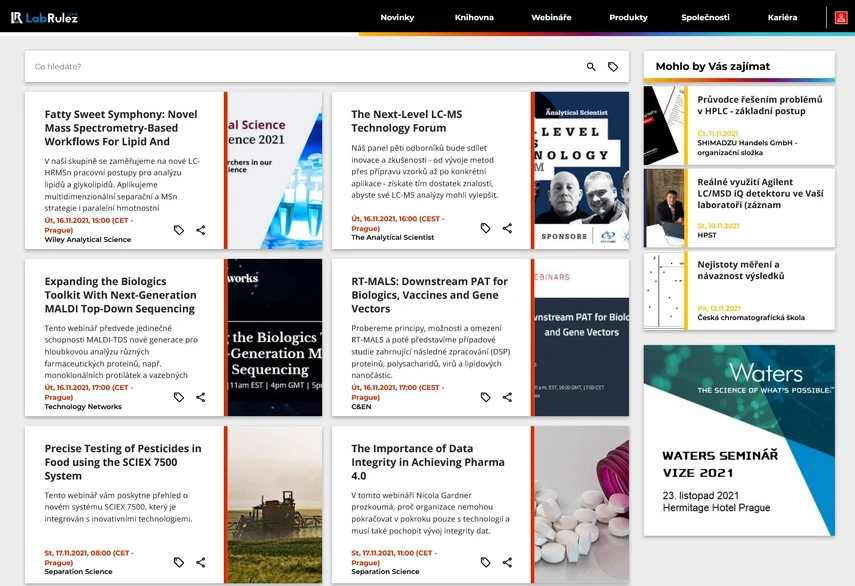Open the Kariéra menu
The width and height of the screenshot is (855, 586).
point(782,17)
